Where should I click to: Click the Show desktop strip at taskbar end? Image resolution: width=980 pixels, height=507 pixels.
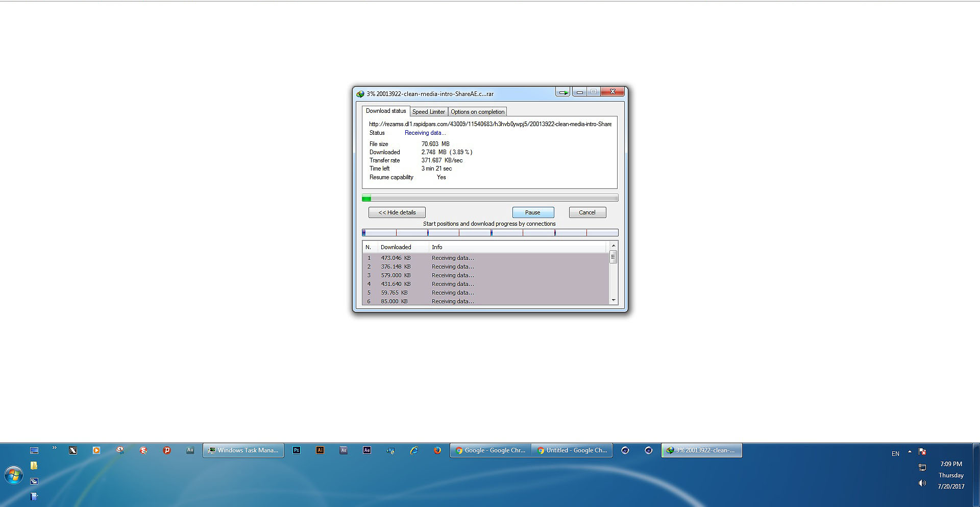point(976,475)
